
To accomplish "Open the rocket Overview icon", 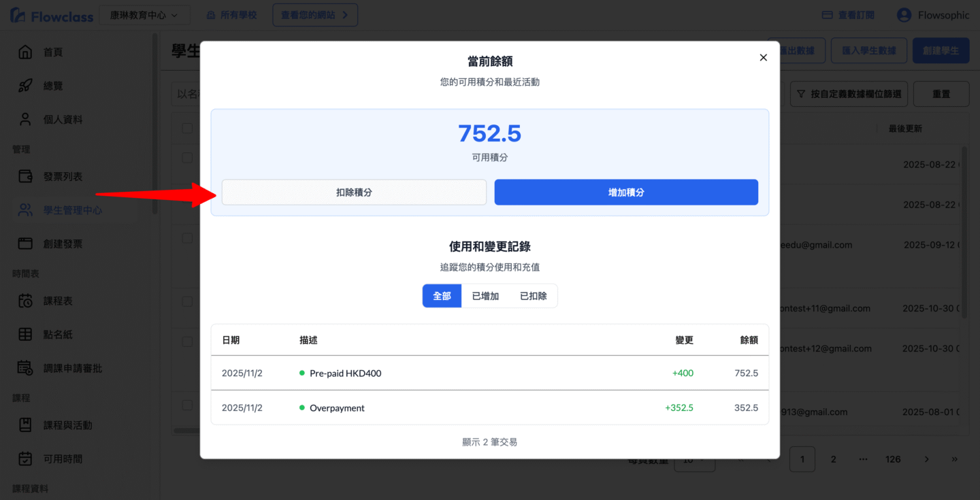I will click(25, 86).
